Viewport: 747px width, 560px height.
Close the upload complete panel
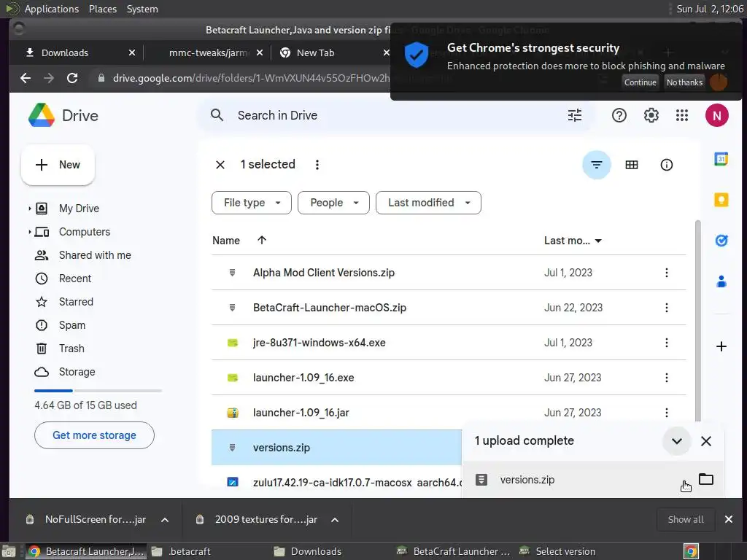[x=706, y=441]
